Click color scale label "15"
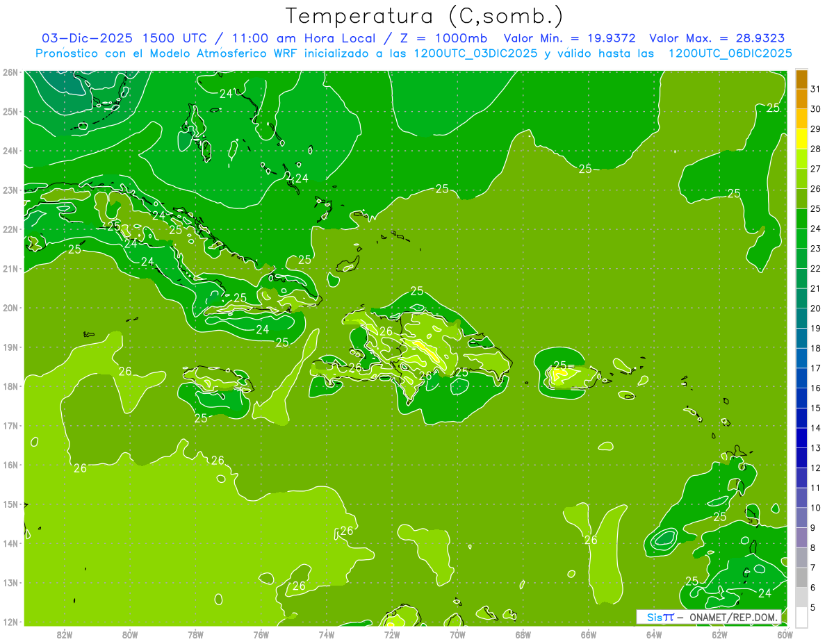This screenshot has width=834, height=644. (815, 408)
